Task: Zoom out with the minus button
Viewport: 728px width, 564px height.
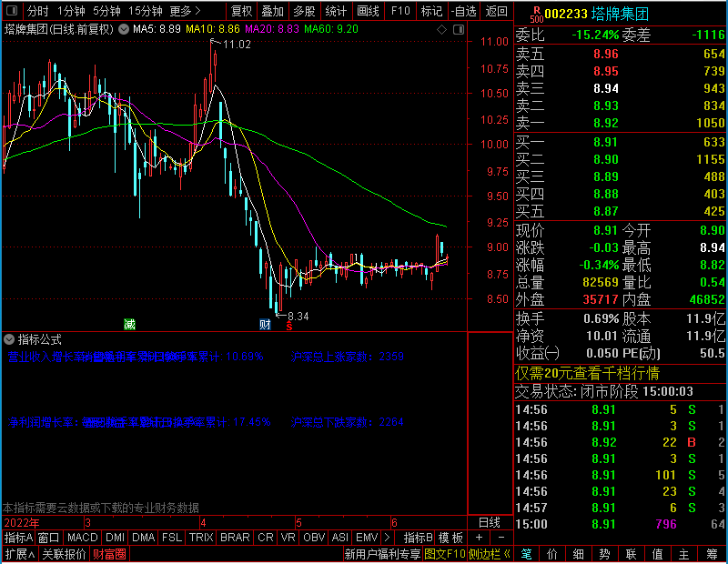Action: click(x=501, y=538)
